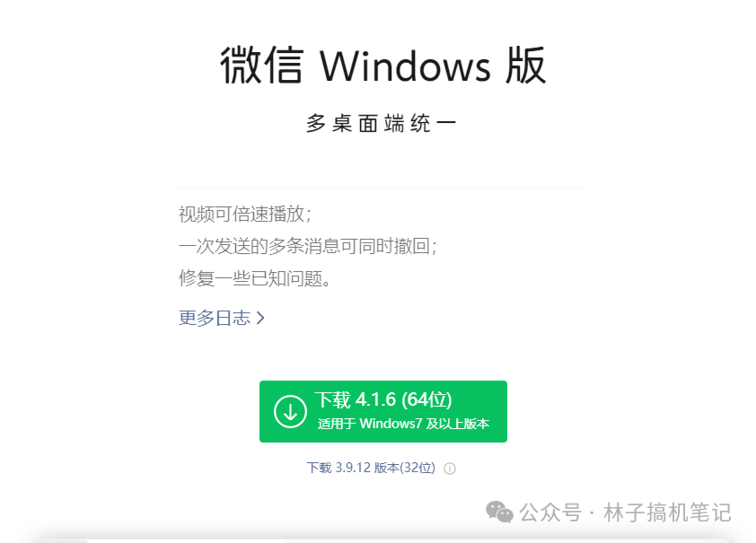
Task: Click the 版 character in the heading
Action: pos(525,66)
